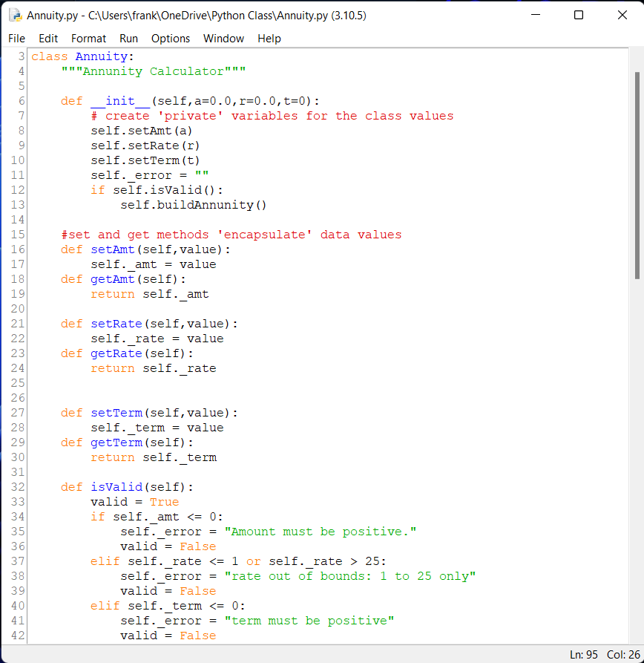Click the 'return self._term' line

click(154, 457)
